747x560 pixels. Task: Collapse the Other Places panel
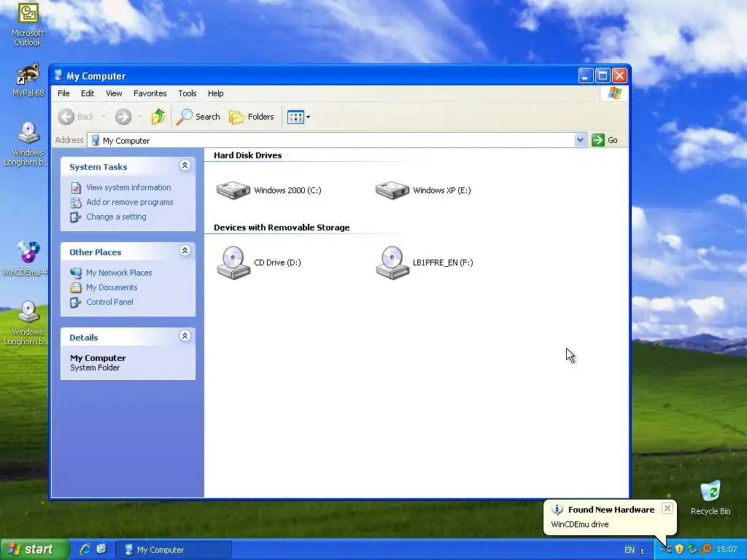pyautogui.click(x=185, y=251)
